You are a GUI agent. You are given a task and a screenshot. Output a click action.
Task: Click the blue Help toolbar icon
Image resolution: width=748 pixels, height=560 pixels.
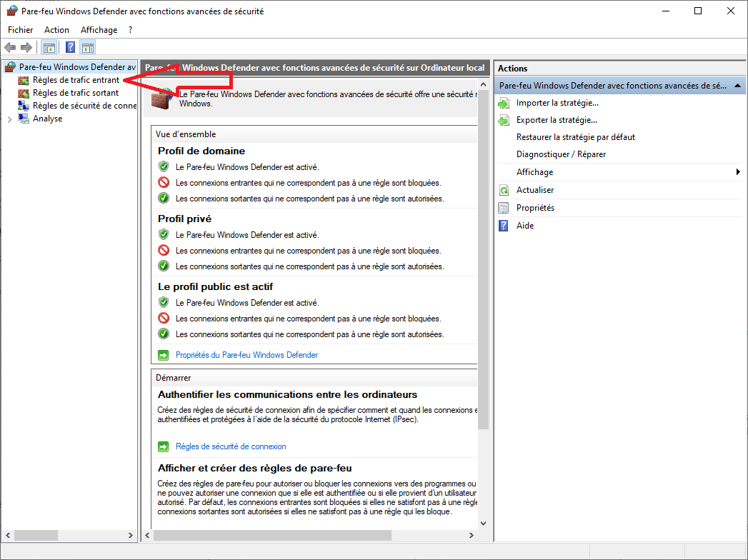pyautogui.click(x=70, y=47)
